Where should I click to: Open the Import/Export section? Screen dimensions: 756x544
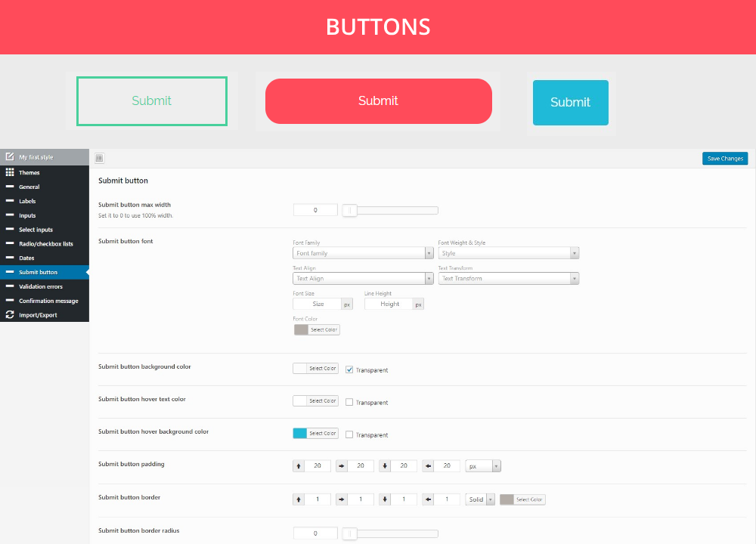pos(45,314)
